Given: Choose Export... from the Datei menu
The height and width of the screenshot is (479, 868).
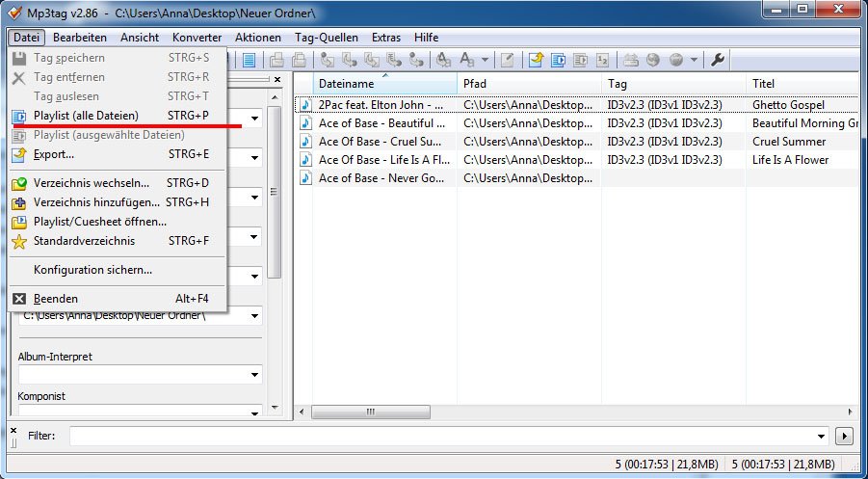Looking at the screenshot, I should click(53, 154).
